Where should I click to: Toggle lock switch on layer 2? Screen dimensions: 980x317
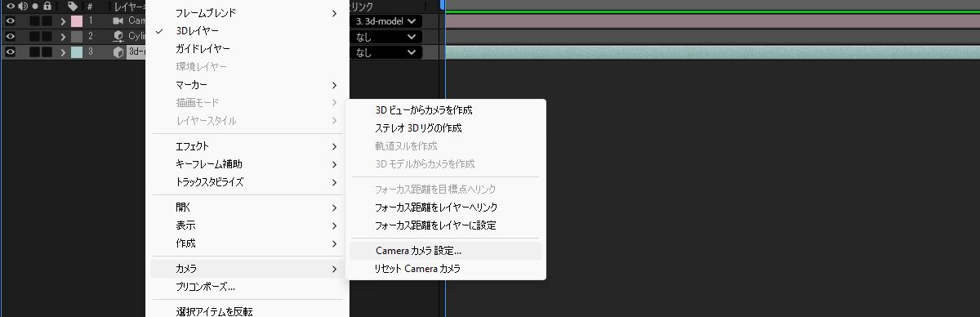coord(47,36)
